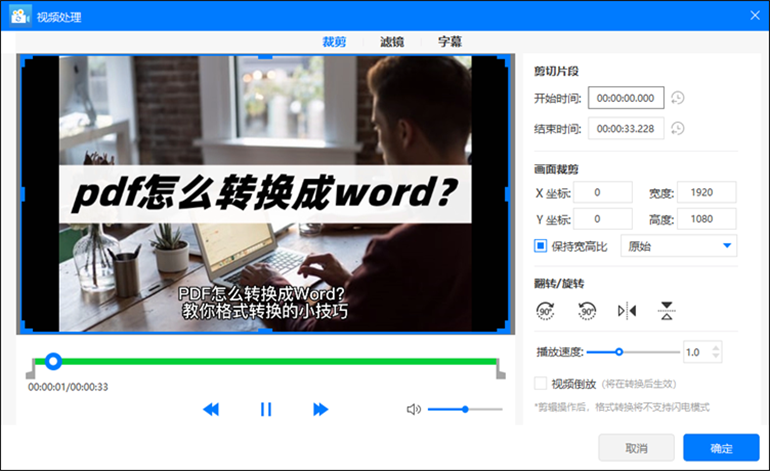Mute the volume speaker icon
Viewport: 770px width, 471px height.
pyautogui.click(x=413, y=409)
